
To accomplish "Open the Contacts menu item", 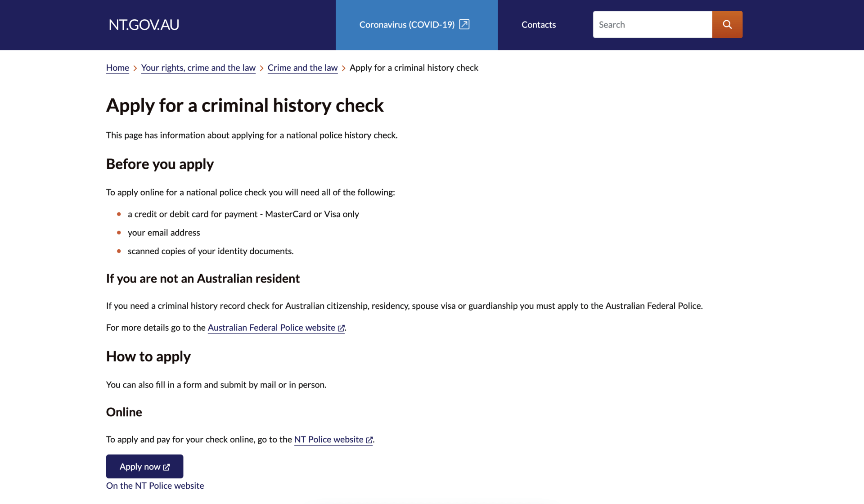I will 538,25.
